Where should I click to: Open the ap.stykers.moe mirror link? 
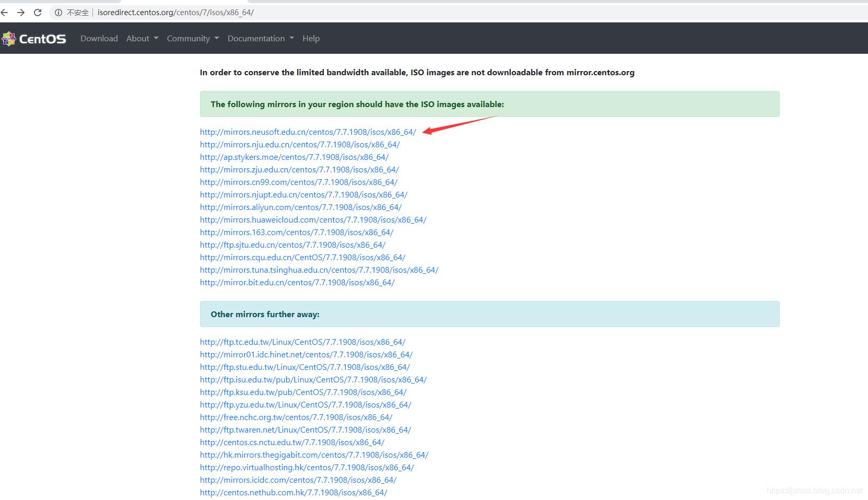click(x=294, y=157)
